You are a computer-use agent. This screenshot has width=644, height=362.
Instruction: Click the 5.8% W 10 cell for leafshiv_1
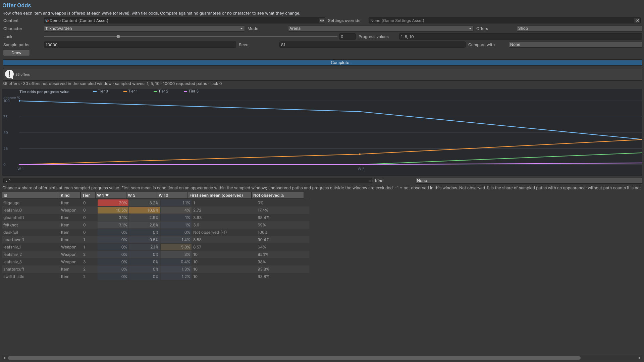pos(176,247)
